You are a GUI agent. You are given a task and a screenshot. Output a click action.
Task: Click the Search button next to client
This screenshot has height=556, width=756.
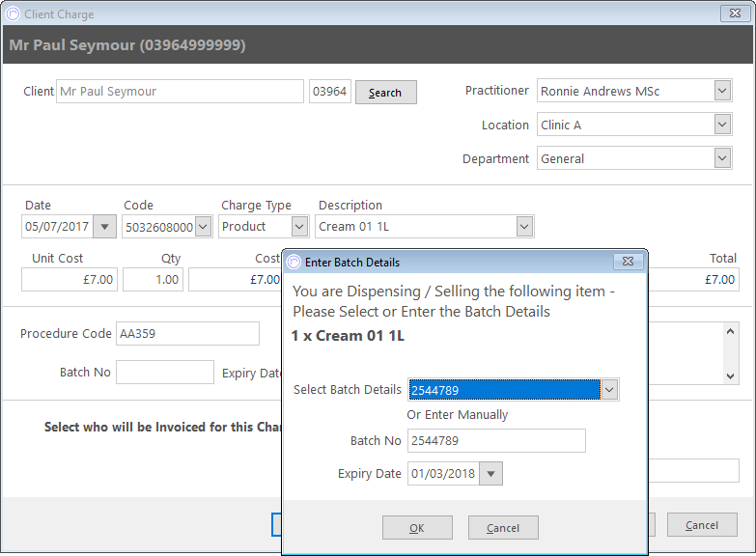[385, 92]
